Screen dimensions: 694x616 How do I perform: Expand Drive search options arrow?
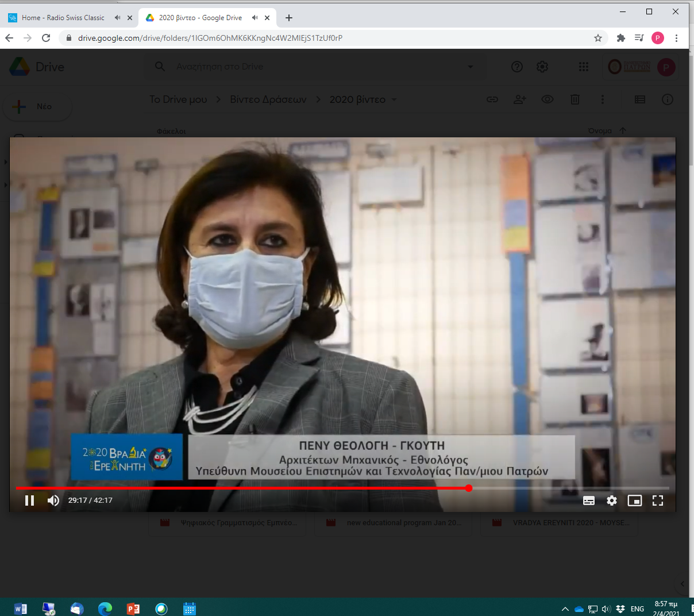click(x=471, y=67)
